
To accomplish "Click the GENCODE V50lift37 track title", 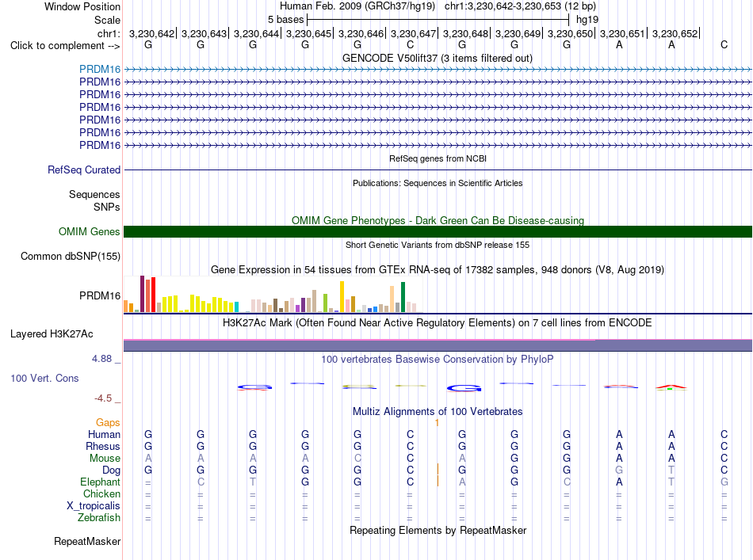I will [438, 58].
